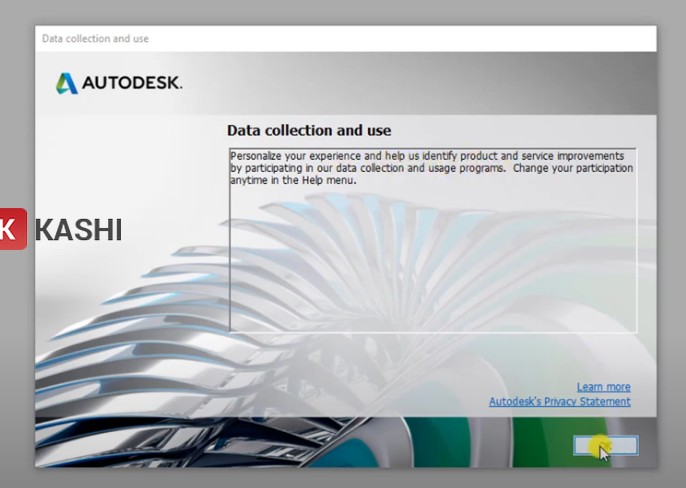Click the gray backdrop outside the dialog
The width and height of the screenshot is (686, 488).
(670, 250)
